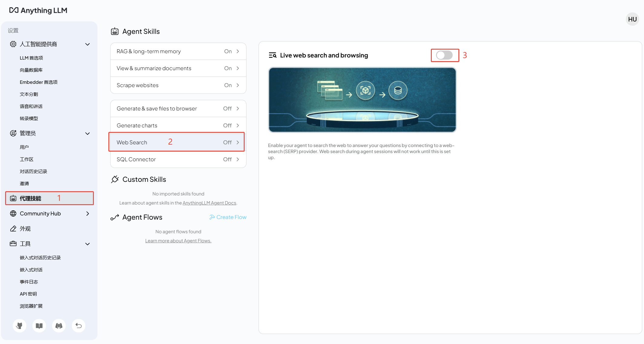Open Scrape websites row chevron
Image resolution: width=644 pixels, height=344 pixels.
coord(238,85)
